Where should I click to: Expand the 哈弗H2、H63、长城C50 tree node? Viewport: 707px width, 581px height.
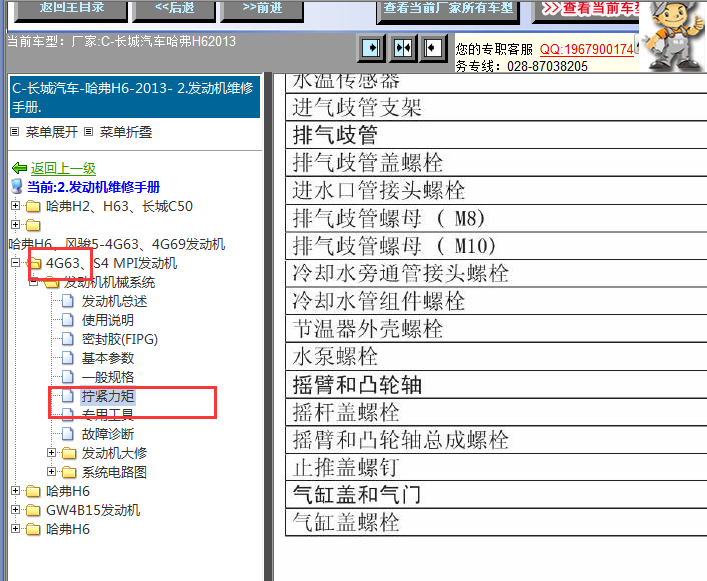pos(15,206)
